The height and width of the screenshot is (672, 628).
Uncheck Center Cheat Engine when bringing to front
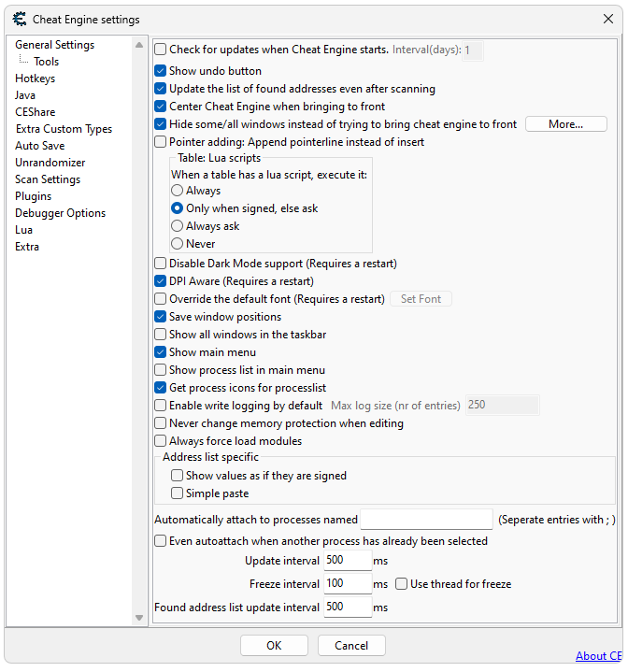coord(160,107)
